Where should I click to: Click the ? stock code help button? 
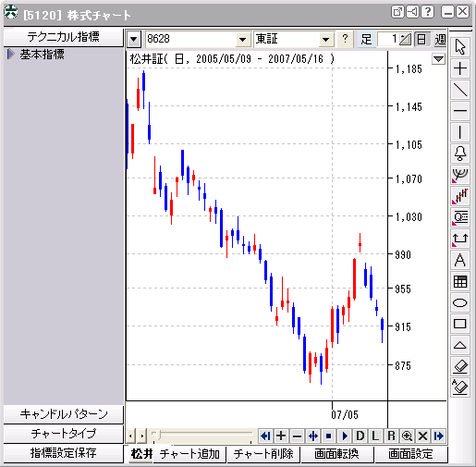[x=345, y=39]
